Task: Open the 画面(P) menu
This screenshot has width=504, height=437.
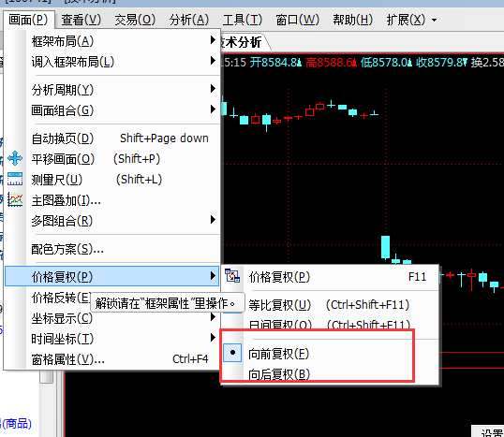Action: (x=28, y=20)
